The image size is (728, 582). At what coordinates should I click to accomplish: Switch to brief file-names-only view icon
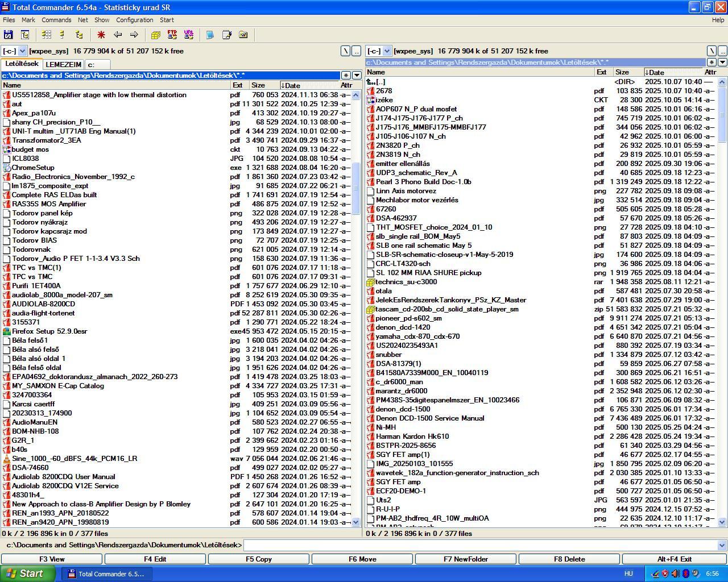(47, 35)
